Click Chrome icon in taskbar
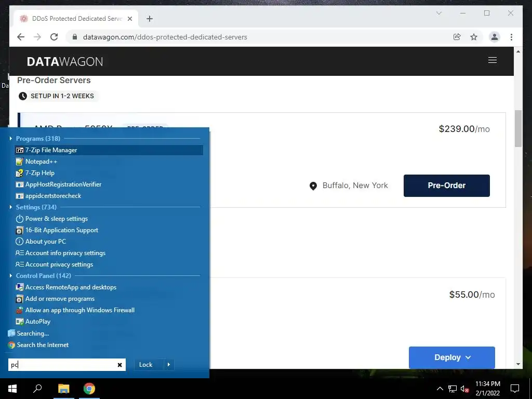This screenshot has width=532, height=399. click(89, 389)
